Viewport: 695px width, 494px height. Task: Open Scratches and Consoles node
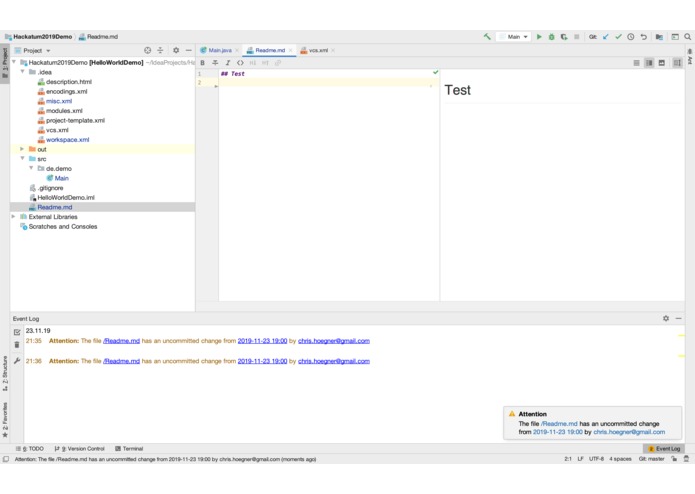click(62, 226)
